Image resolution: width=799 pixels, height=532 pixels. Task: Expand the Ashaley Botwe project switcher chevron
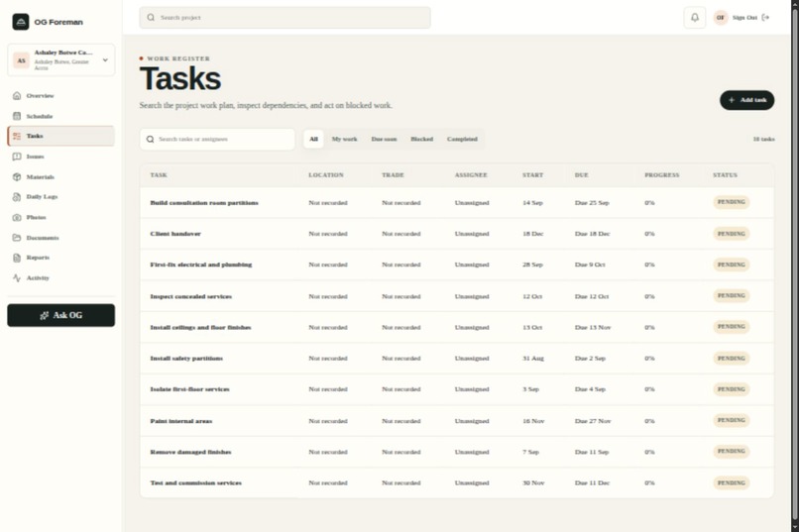coord(105,60)
